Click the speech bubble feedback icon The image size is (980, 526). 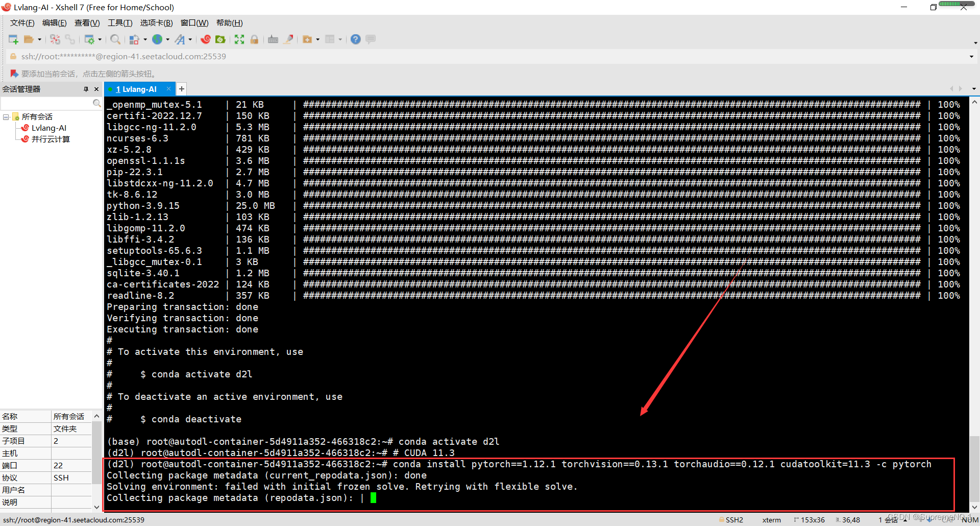(371, 39)
